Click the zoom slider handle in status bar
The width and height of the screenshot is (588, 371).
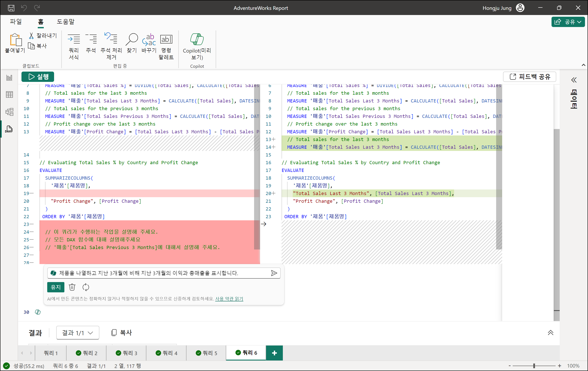pos(534,366)
